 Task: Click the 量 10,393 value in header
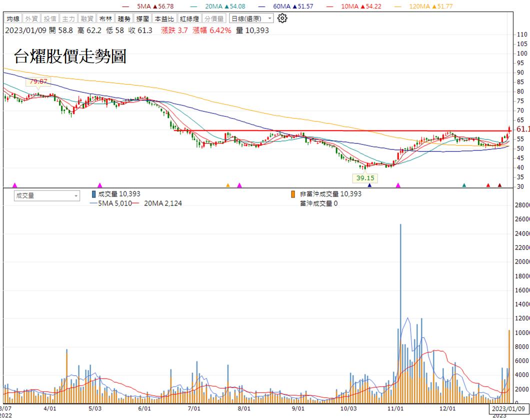click(252, 30)
